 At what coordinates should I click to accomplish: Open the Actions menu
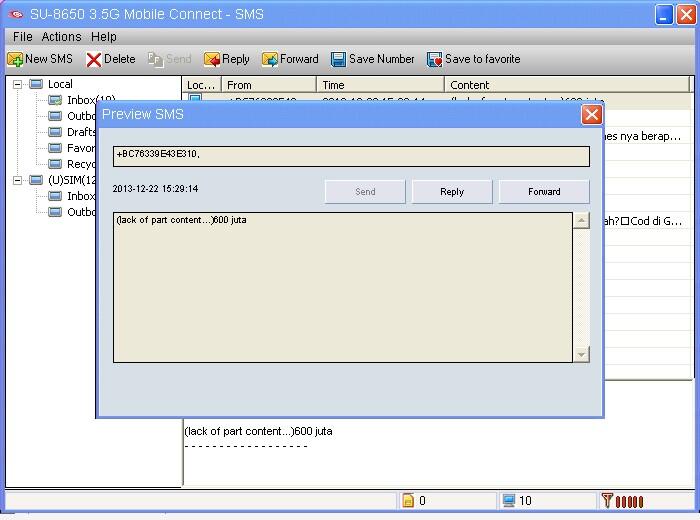tap(61, 37)
